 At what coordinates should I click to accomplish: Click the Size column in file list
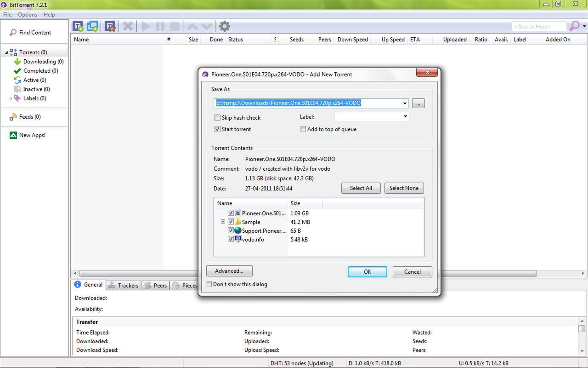click(305, 203)
